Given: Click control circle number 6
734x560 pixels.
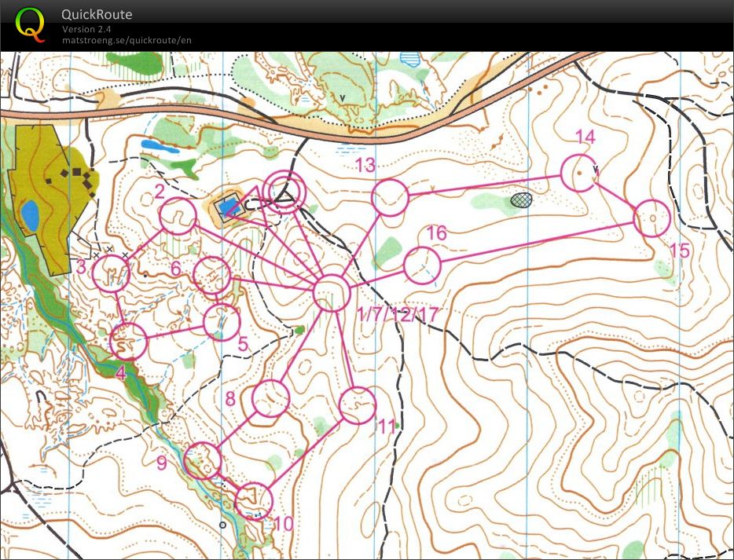Looking at the screenshot, I should pyautogui.click(x=211, y=276).
